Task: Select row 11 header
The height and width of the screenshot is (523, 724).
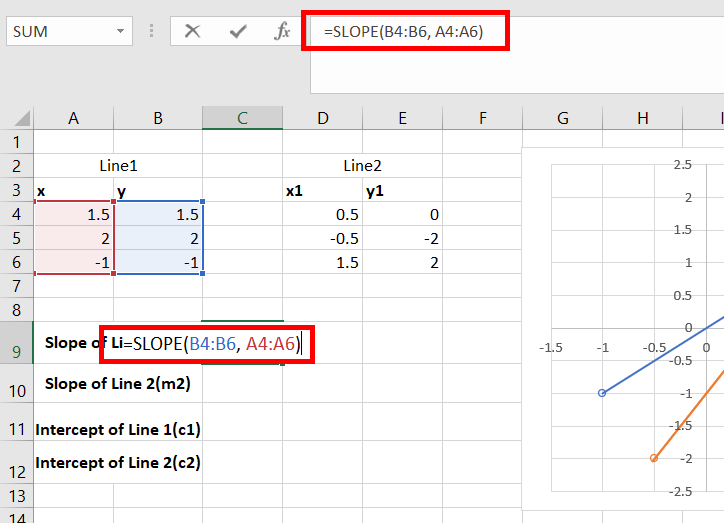Action: 17,422
